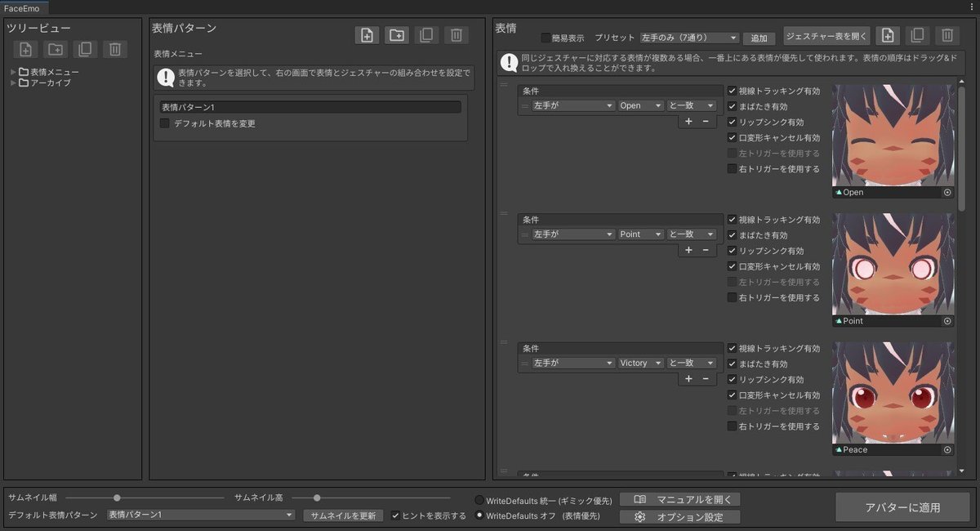Click expression list vertical scrollbar
Image resolution: width=980 pixels, height=531 pixels.
(x=961, y=147)
